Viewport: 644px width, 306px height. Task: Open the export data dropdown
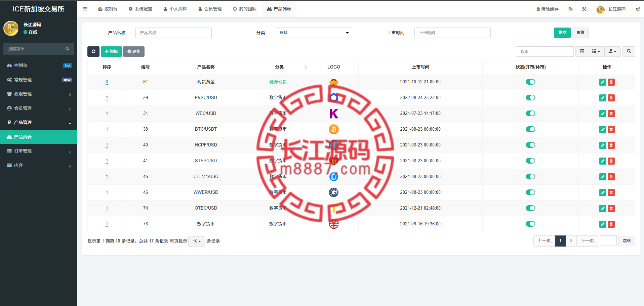612,51
